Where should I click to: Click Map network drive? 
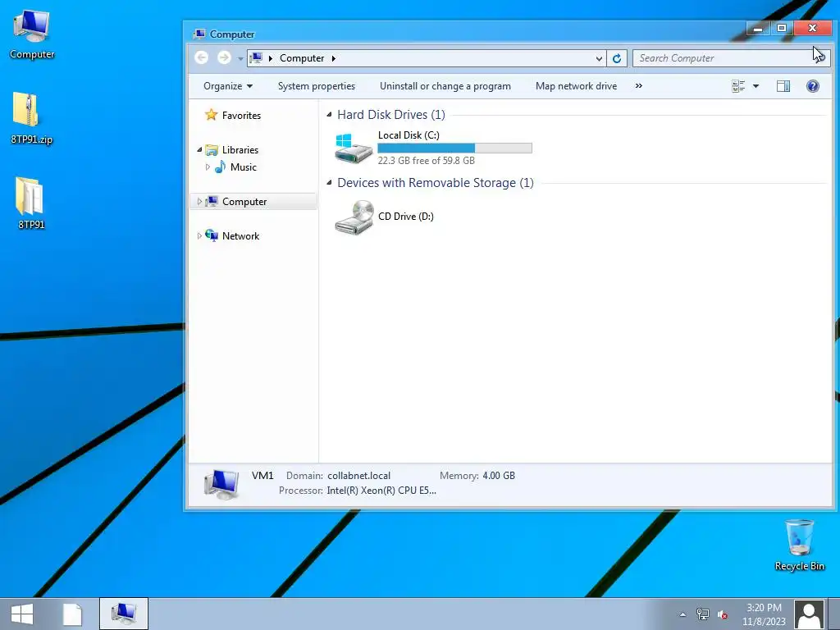coord(576,85)
